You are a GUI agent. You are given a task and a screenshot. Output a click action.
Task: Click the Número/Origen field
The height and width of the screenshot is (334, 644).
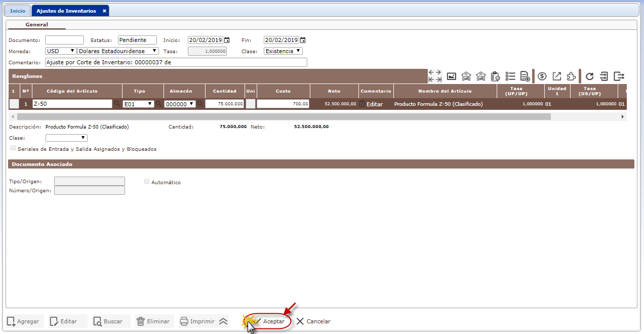(x=90, y=190)
